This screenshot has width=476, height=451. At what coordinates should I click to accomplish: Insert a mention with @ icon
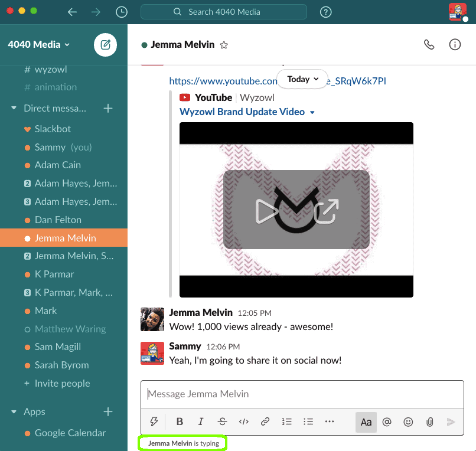click(387, 421)
